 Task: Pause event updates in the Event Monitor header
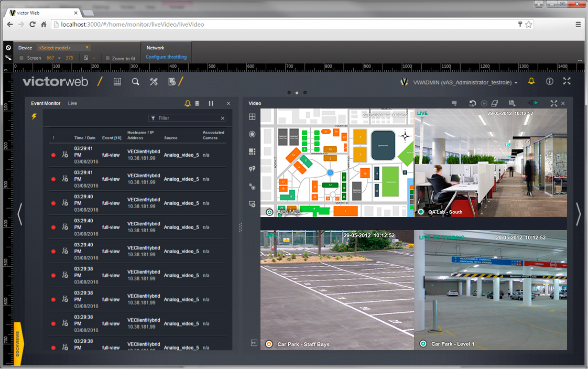pos(211,103)
